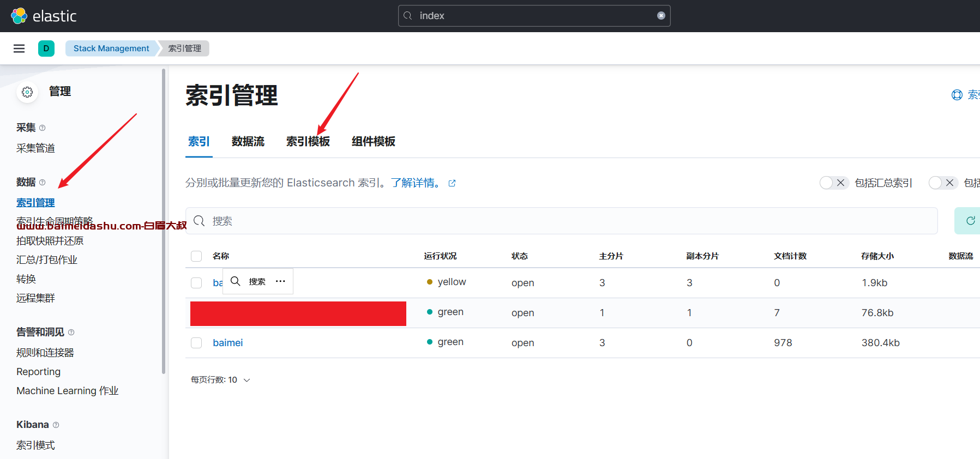Click the 380.4kb storage size cell
Screen dimensions: 980x459
881,343
